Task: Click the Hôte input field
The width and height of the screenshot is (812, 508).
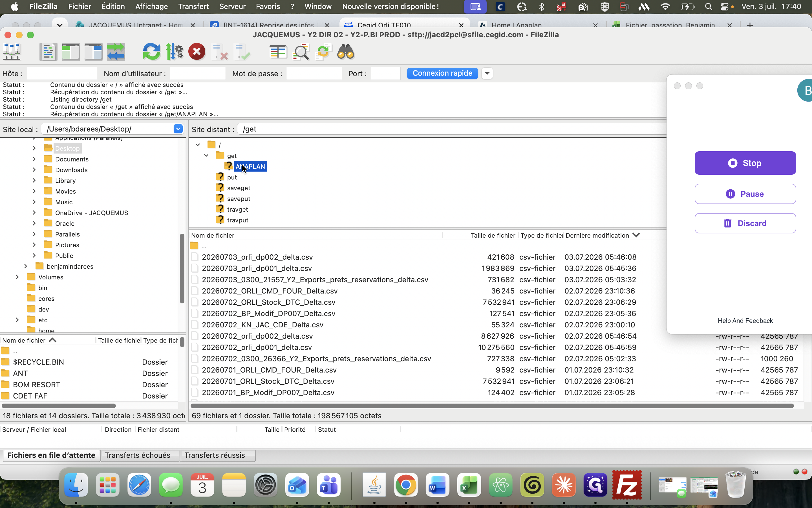Action: tap(62, 73)
